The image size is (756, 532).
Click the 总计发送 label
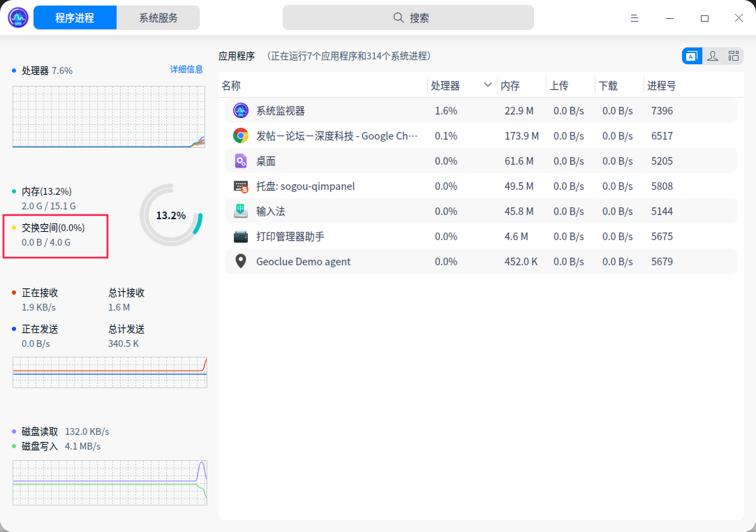pyautogui.click(x=126, y=329)
